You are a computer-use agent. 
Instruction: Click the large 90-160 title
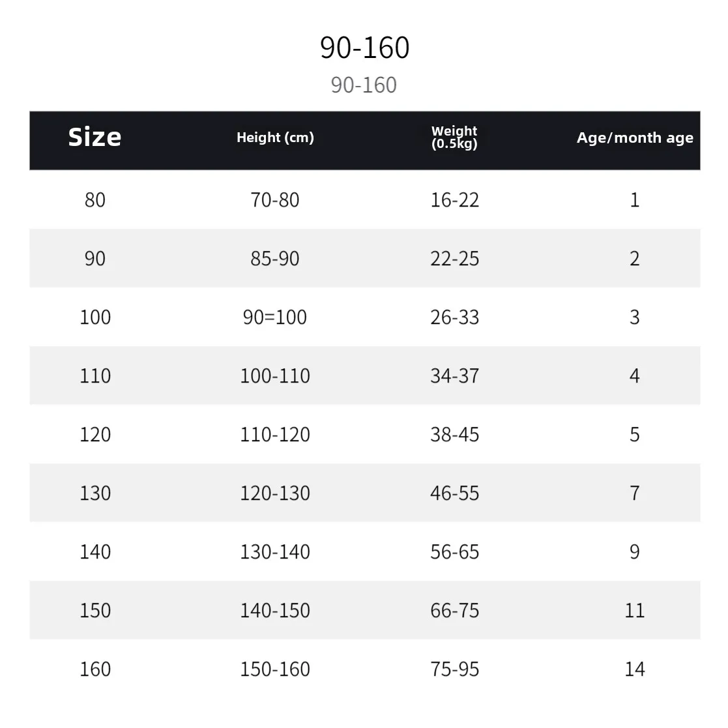point(364,48)
